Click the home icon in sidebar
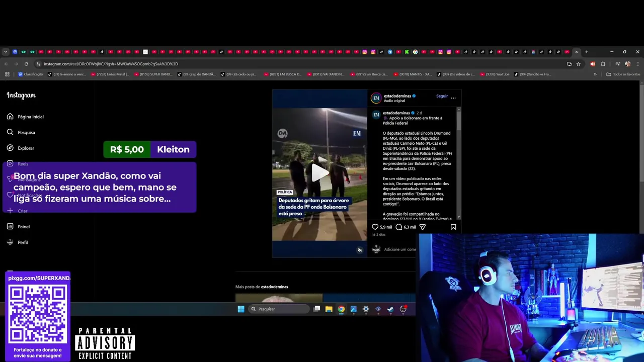 coord(10,117)
